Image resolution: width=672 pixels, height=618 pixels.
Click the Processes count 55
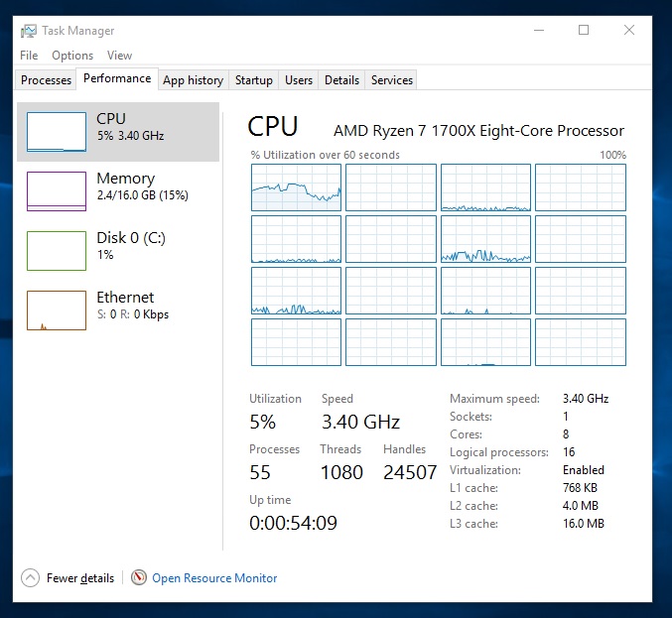pos(260,473)
